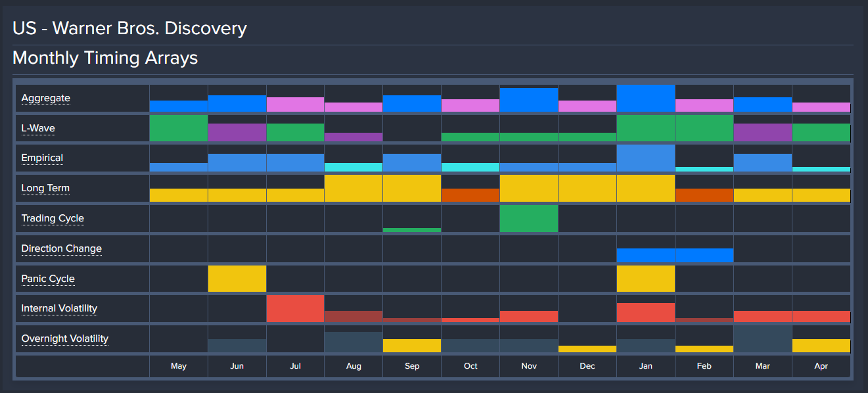868x393 pixels.
Task: Click the blue Aggregate bar for May
Action: pos(179,106)
